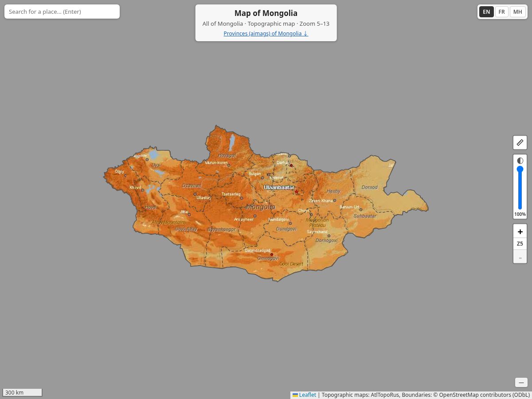The width and height of the screenshot is (532, 399).
Task: Open the ruler measurement tool
Action: tap(520, 143)
